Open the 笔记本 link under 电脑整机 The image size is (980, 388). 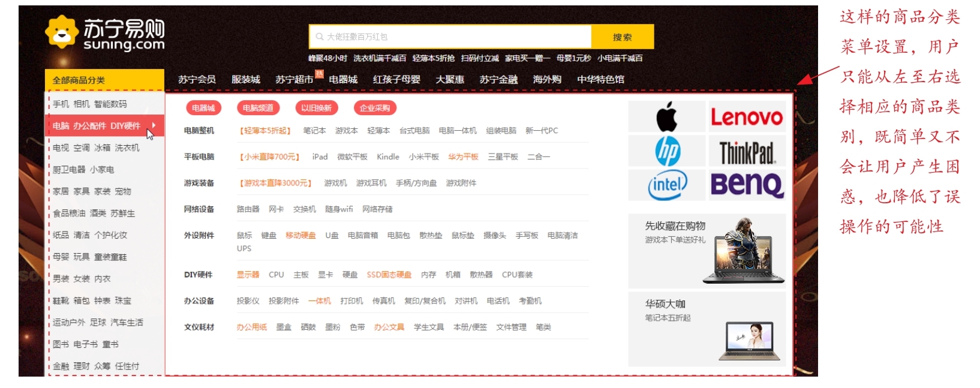pos(314,131)
